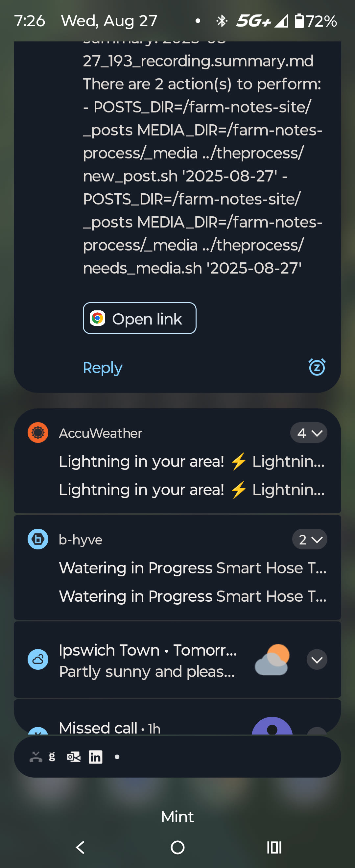Open the second Watering in Progress notification
355x868 pixels.
[193, 596]
